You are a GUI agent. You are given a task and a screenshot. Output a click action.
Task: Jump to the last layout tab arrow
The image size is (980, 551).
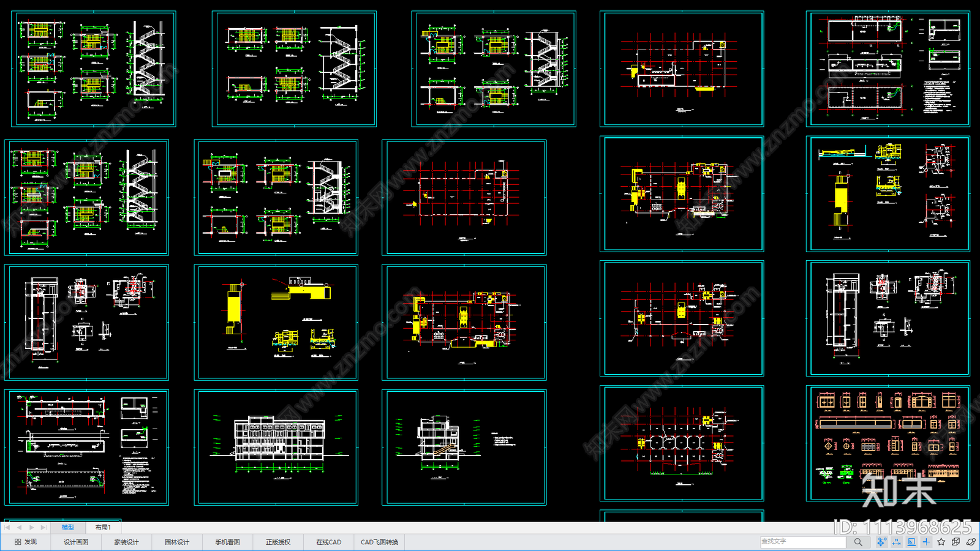tap(43, 527)
